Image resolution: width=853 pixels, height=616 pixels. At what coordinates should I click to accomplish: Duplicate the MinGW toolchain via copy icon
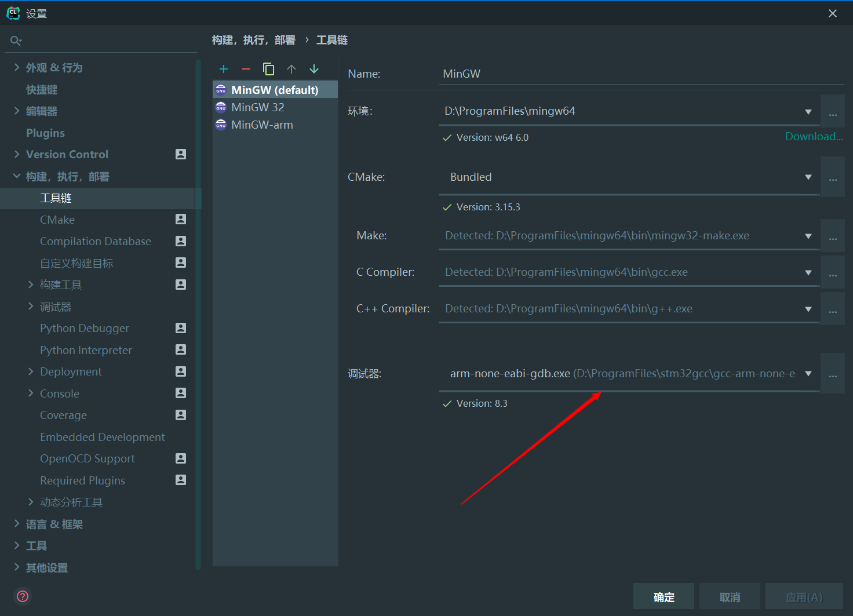268,68
